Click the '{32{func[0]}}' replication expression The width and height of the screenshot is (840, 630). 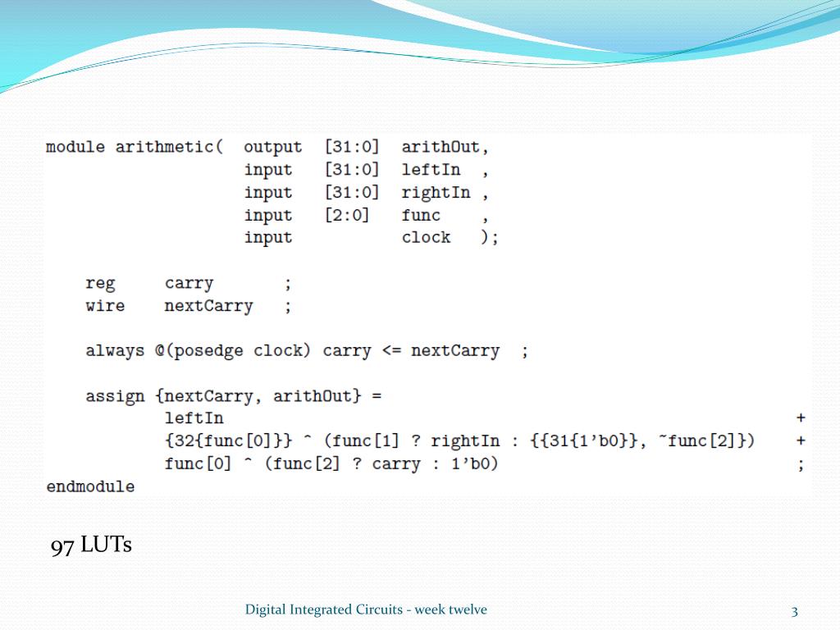pyautogui.click(x=229, y=441)
